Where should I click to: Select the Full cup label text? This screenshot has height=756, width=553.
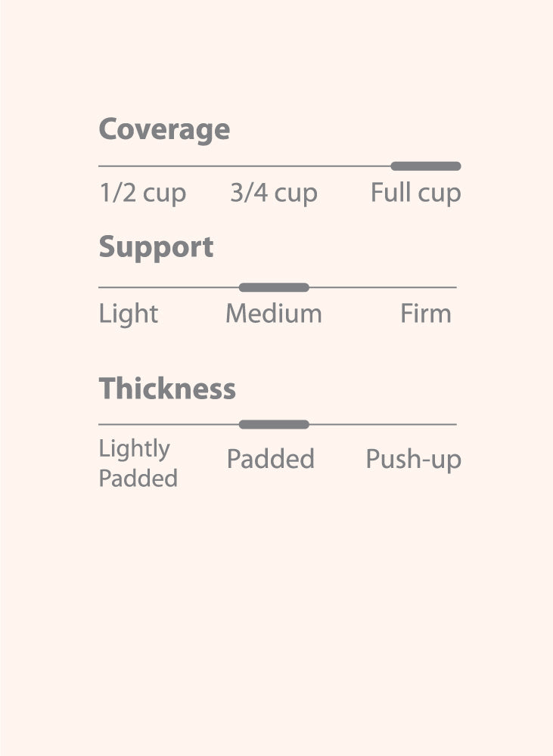(x=415, y=193)
